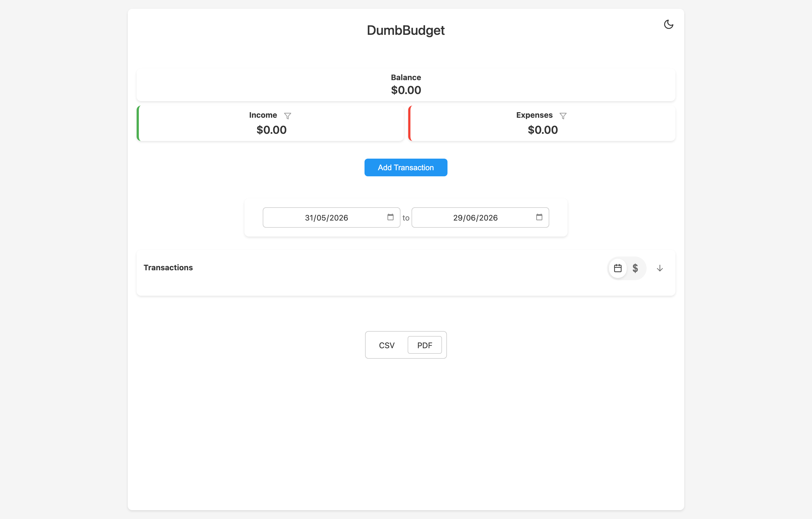
Task: Toggle dark mode with the moon icon
Action: [668, 25]
